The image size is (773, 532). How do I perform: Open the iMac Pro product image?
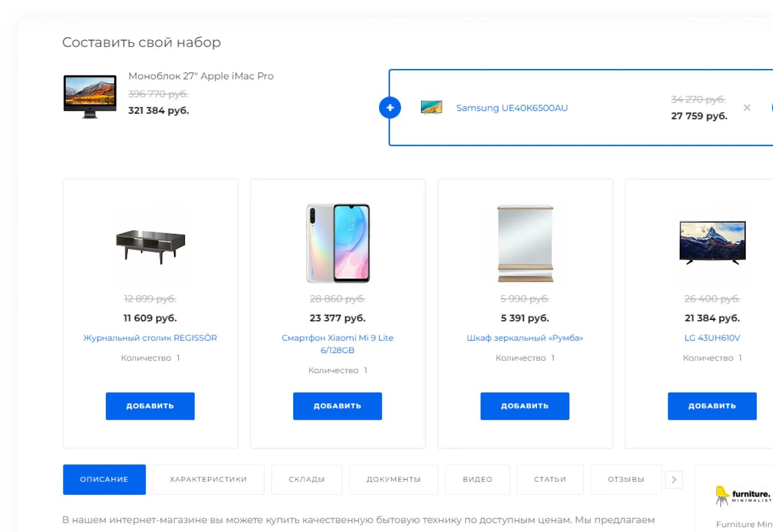point(90,96)
